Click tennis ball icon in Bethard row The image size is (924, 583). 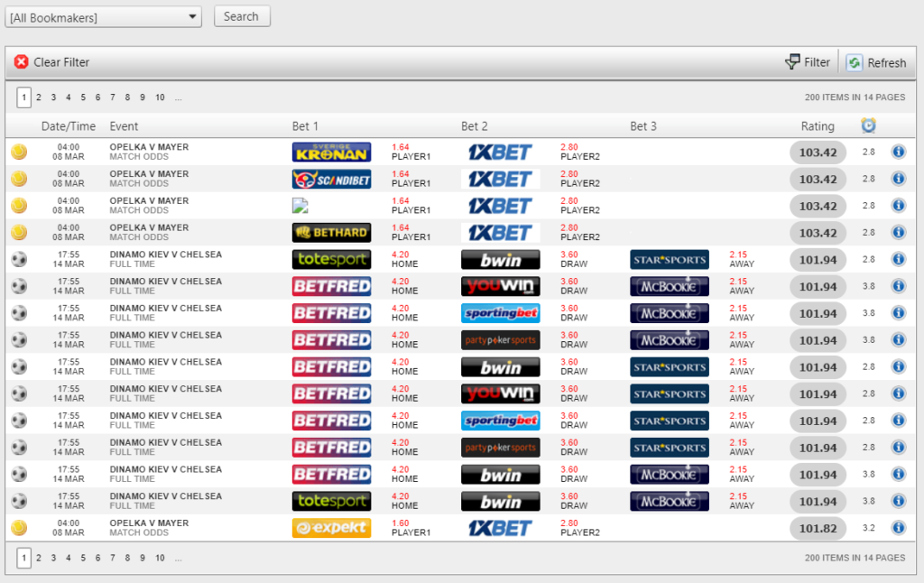19,232
